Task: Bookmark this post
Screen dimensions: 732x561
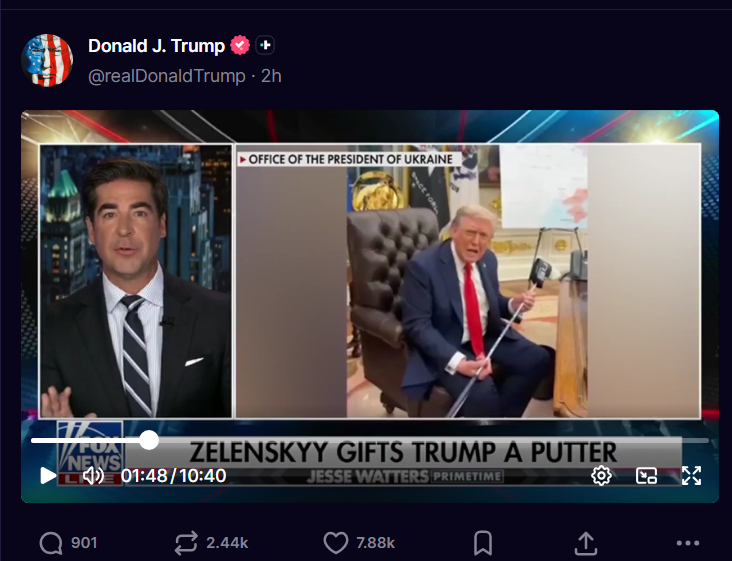Action: (483, 543)
